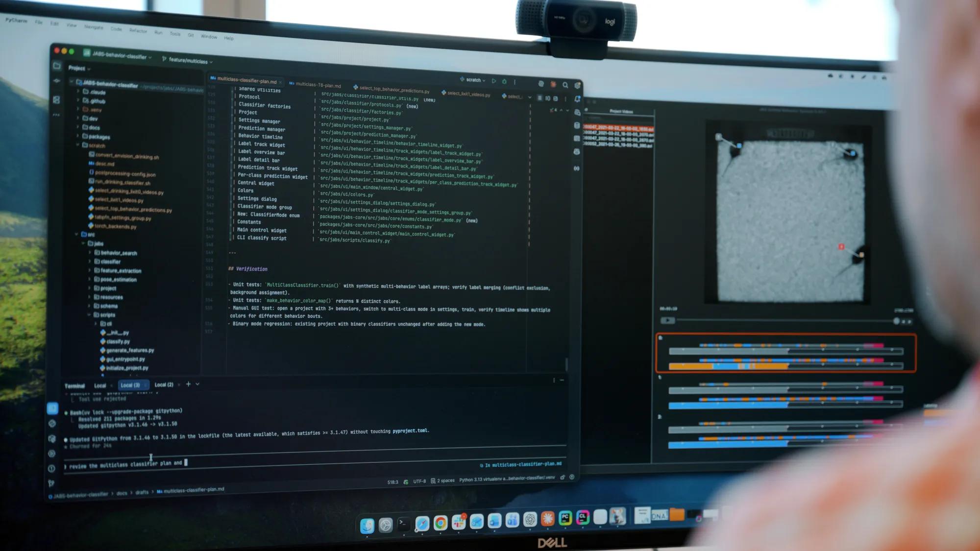Open Slack from the Dock
Screen dimensions: 980x551
459,523
